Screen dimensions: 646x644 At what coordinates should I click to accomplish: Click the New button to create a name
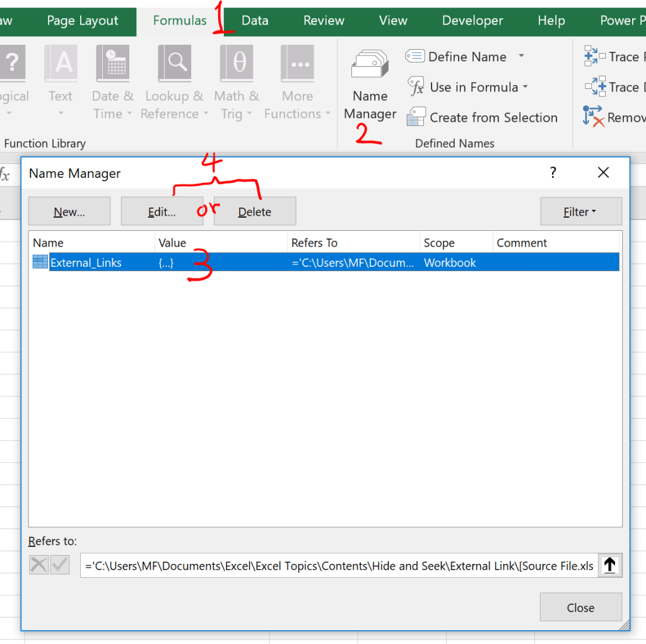pyautogui.click(x=69, y=211)
